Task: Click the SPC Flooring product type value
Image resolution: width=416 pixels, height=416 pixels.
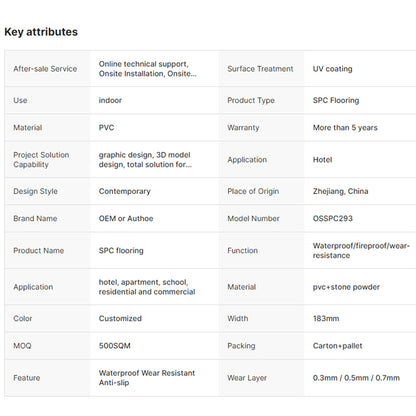Action: 336,100
